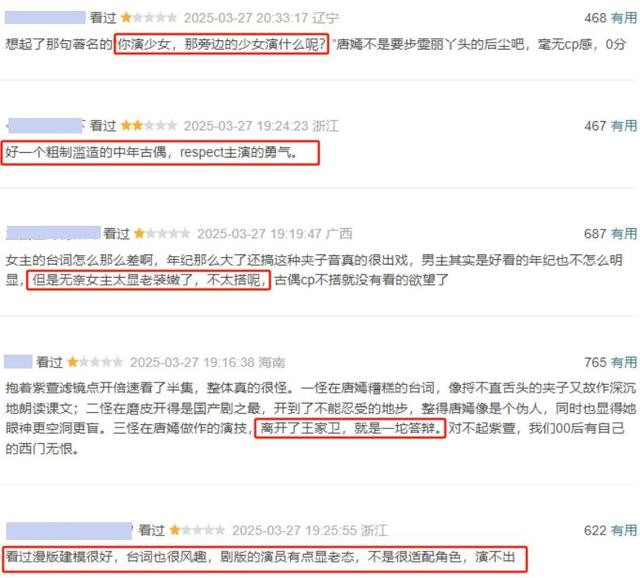
Task: Click timestamp 2025-03-27 19:19:47
Action: (260, 234)
